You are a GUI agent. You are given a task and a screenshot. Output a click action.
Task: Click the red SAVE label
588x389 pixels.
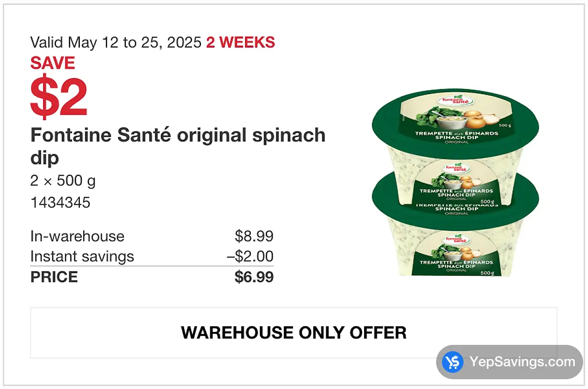click(52, 63)
